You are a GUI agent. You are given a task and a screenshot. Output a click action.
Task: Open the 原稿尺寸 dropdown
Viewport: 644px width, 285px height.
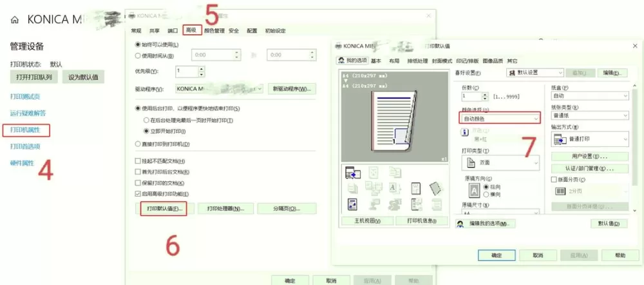(x=500, y=213)
